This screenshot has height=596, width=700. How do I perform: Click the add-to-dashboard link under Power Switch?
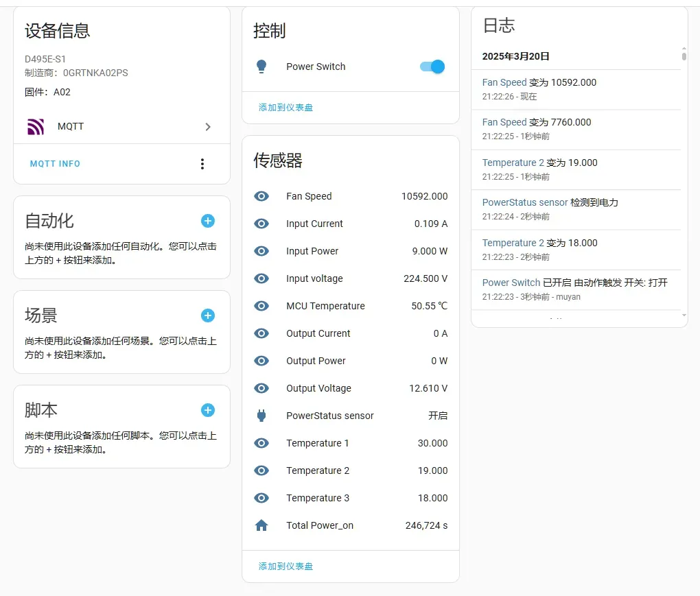285,108
